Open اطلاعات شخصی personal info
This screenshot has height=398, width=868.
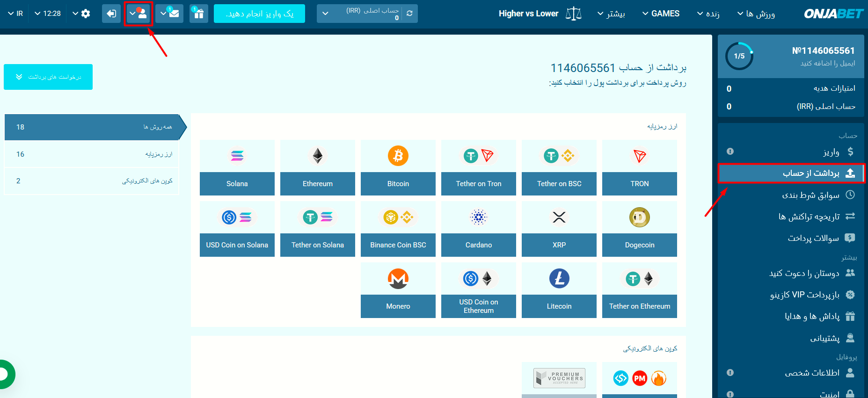tap(791, 373)
